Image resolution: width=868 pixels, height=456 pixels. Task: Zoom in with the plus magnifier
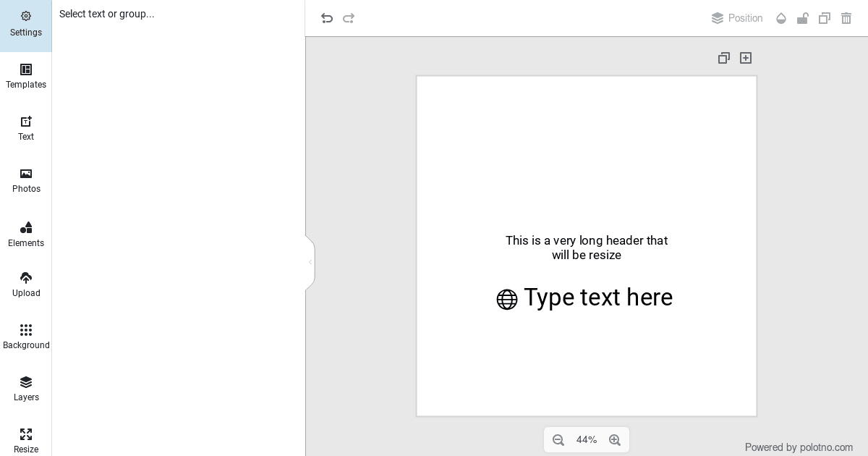(x=615, y=440)
